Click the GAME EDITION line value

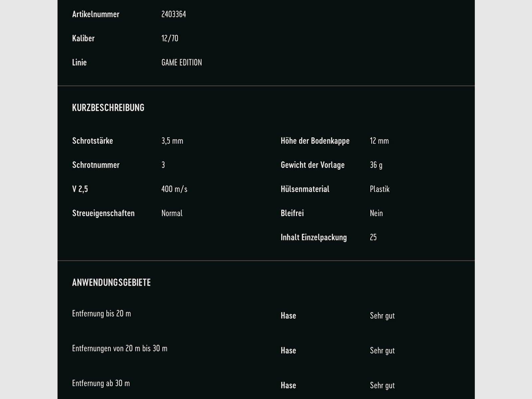coord(182,63)
